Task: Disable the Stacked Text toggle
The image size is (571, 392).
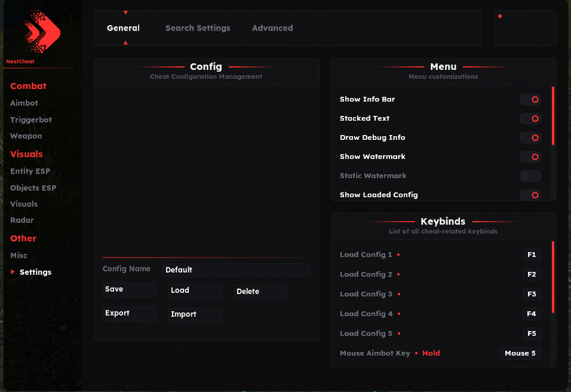Action: 530,119
